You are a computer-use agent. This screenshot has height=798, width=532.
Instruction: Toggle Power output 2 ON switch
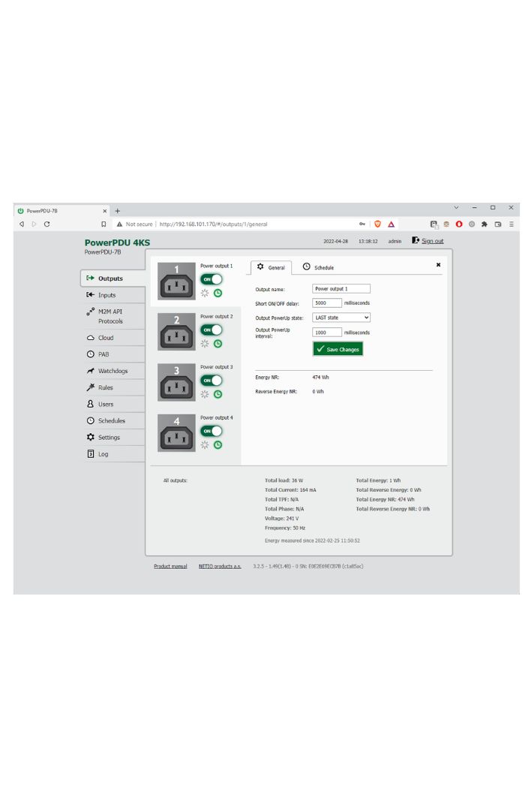point(211,330)
